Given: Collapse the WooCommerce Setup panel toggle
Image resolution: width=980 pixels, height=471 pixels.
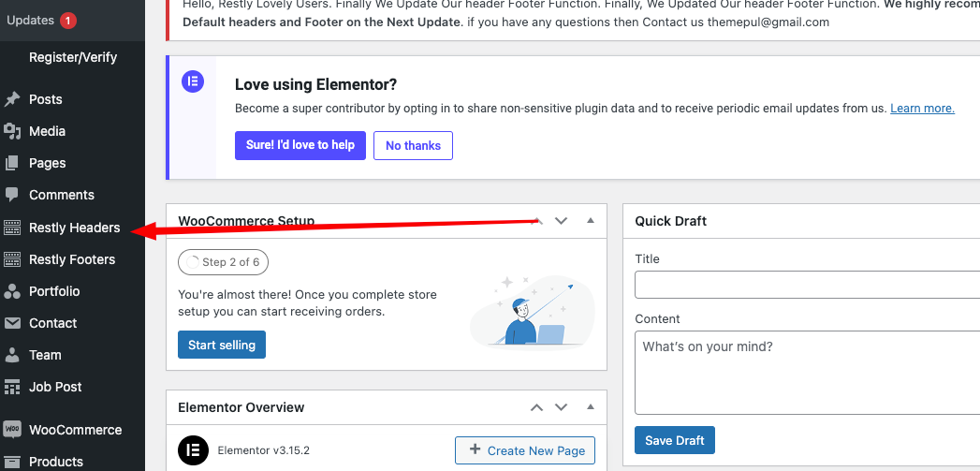Looking at the screenshot, I should [590, 221].
